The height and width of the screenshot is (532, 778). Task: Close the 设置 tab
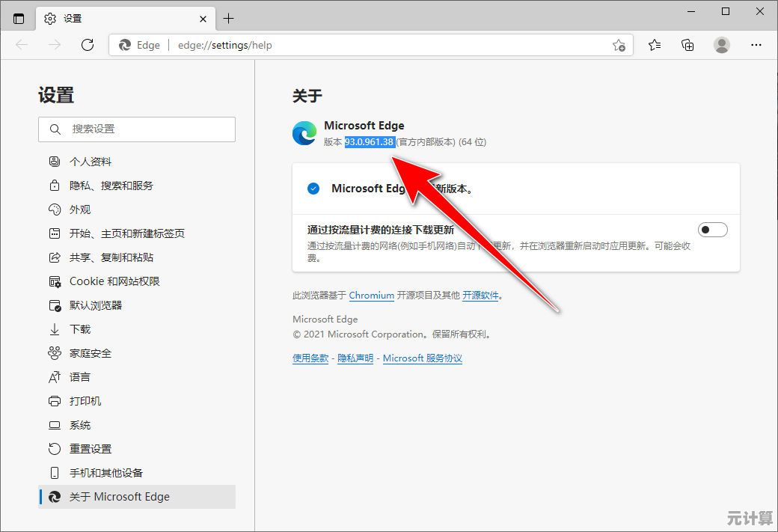point(203,19)
